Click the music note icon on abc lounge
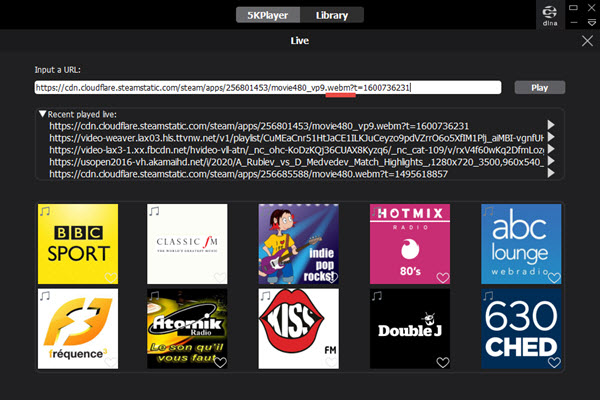The image size is (600, 400). [488, 211]
